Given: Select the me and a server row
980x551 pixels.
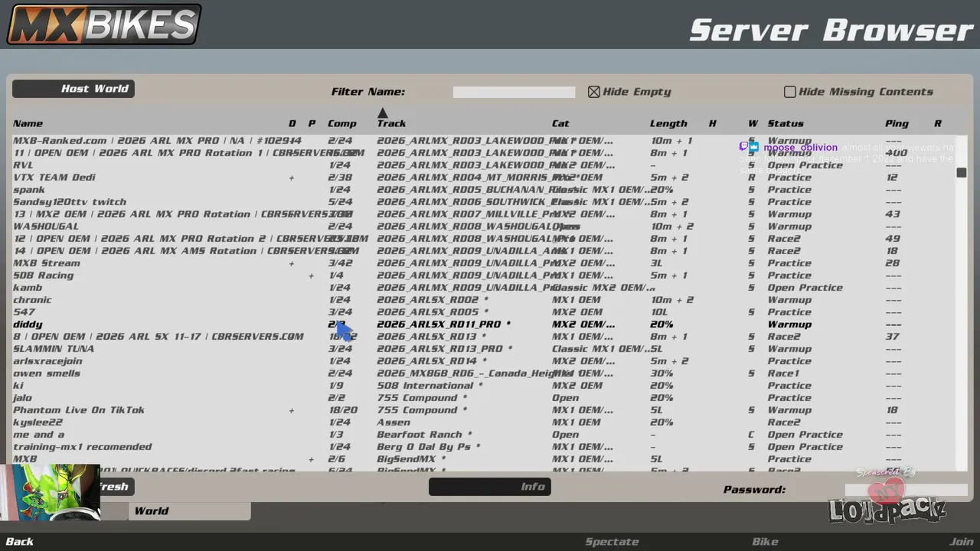Looking at the screenshot, I should click(x=484, y=435).
